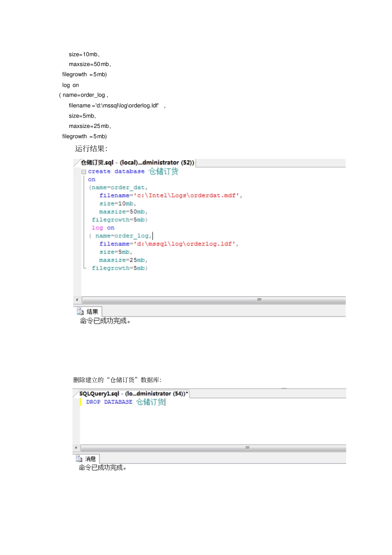Click 'maxsize=25mb,' in the editor
Image resolution: width=392 pixels, height=555 pixels.
click(x=123, y=260)
